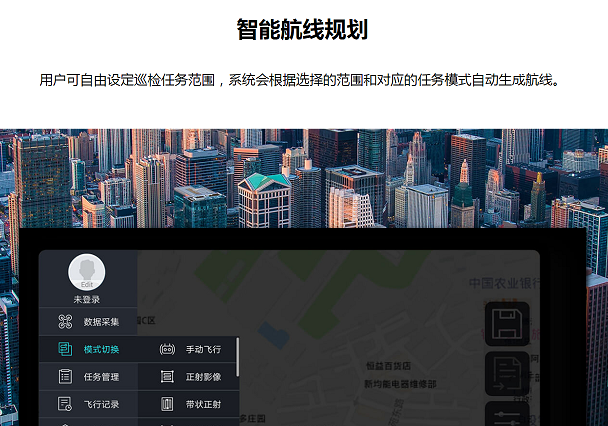
Task: Click the description paragraph under the heading
Action: [x=303, y=80]
